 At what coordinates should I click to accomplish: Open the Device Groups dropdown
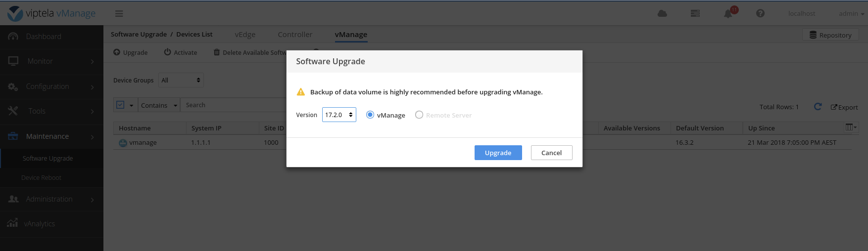click(x=181, y=80)
